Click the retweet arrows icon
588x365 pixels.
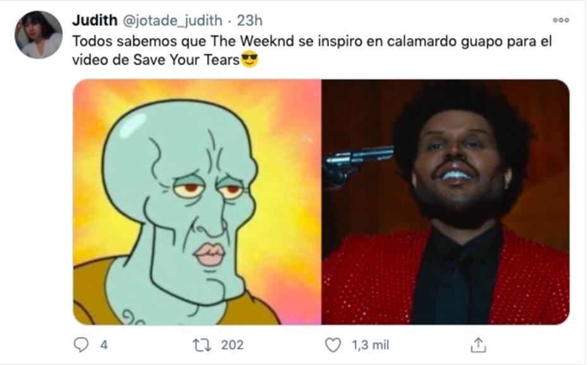202,345
